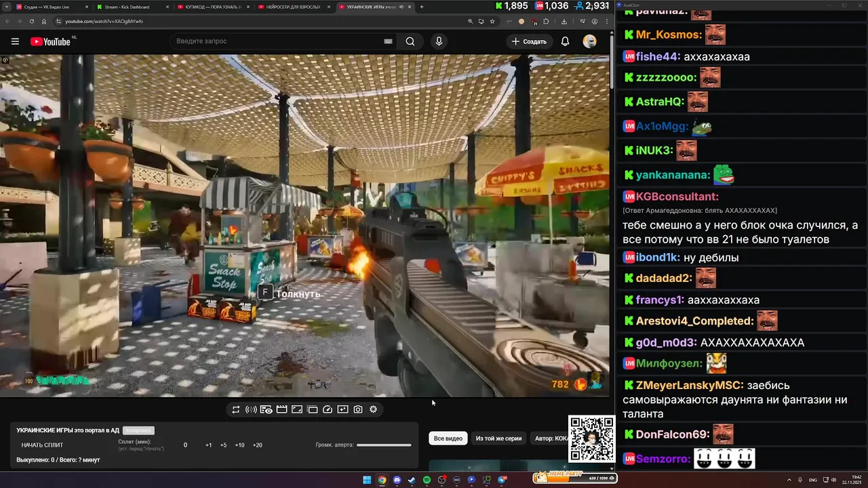This screenshot has width=868, height=488.
Task: Click chat username 'Arestovi4_Completed'
Action: 694,321
